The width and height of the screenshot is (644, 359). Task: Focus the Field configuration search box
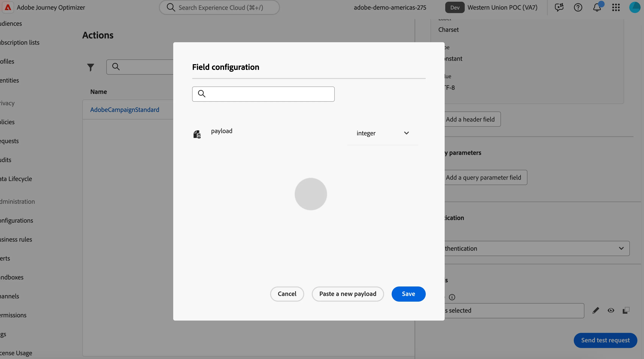[x=263, y=94]
